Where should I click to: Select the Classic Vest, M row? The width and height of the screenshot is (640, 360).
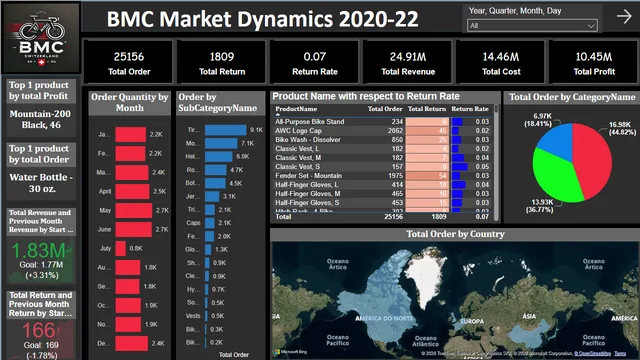(x=382, y=158)
